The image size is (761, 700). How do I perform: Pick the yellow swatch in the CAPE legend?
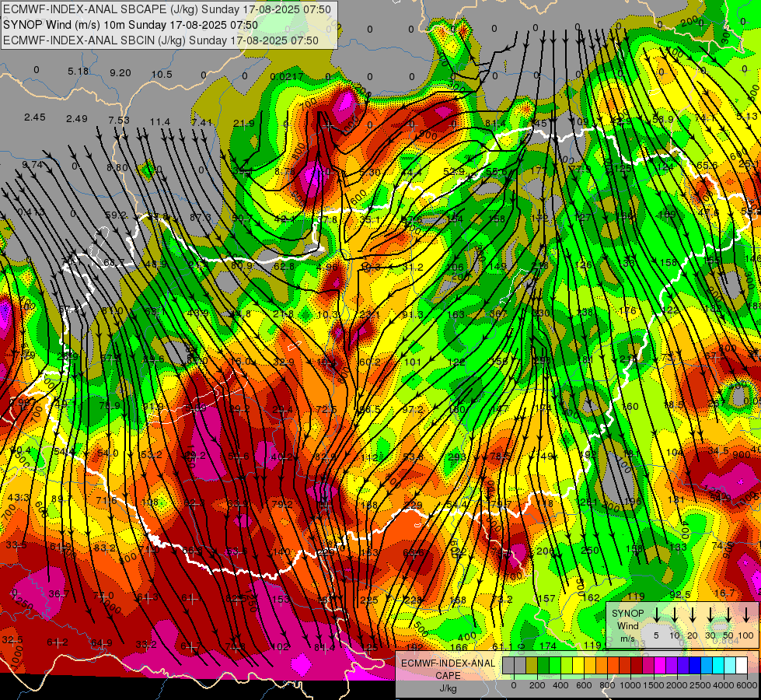coord(578,665)
